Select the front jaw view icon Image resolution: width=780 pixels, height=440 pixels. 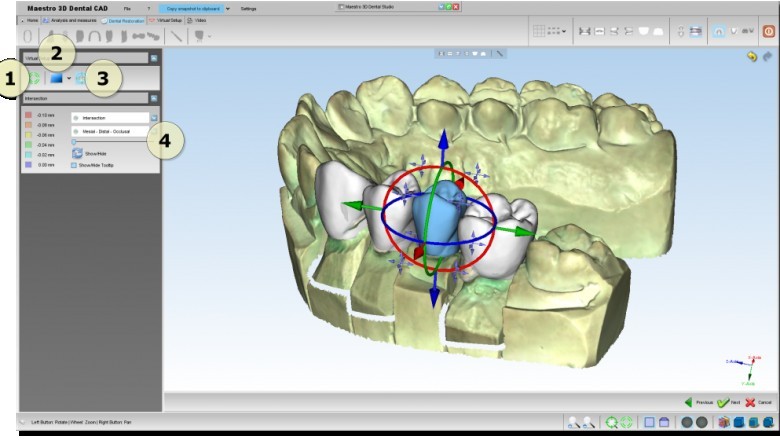click(x=585, y=31)
